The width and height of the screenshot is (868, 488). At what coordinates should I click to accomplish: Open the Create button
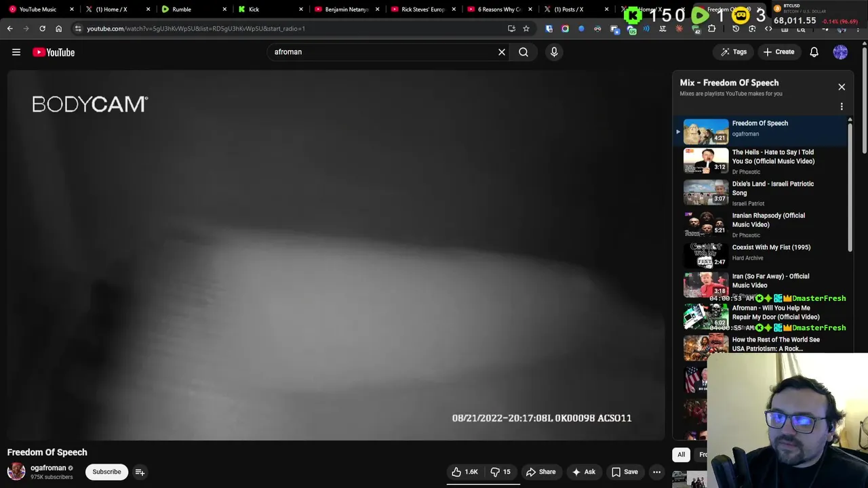[x=778, y=52]
